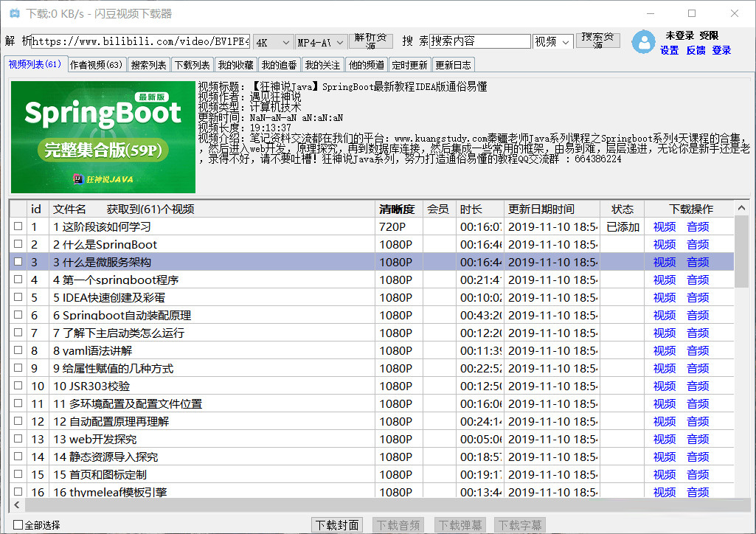Screen dimensions: 756x534
Task: Open the 定时更新 tab
Action: tap(410, 65)
